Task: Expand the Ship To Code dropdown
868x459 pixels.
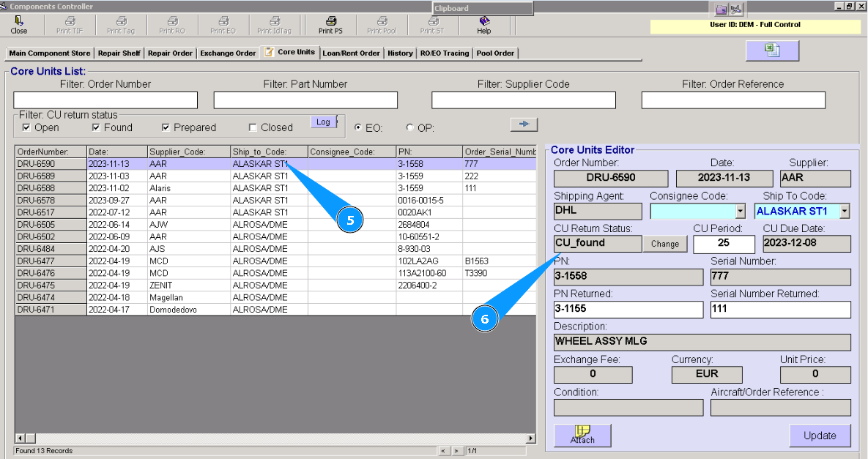Action: pos(845,212)
